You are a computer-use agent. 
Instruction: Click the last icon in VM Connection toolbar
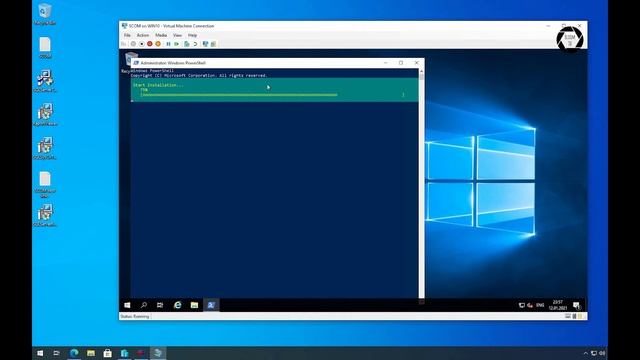click(213, 44)
